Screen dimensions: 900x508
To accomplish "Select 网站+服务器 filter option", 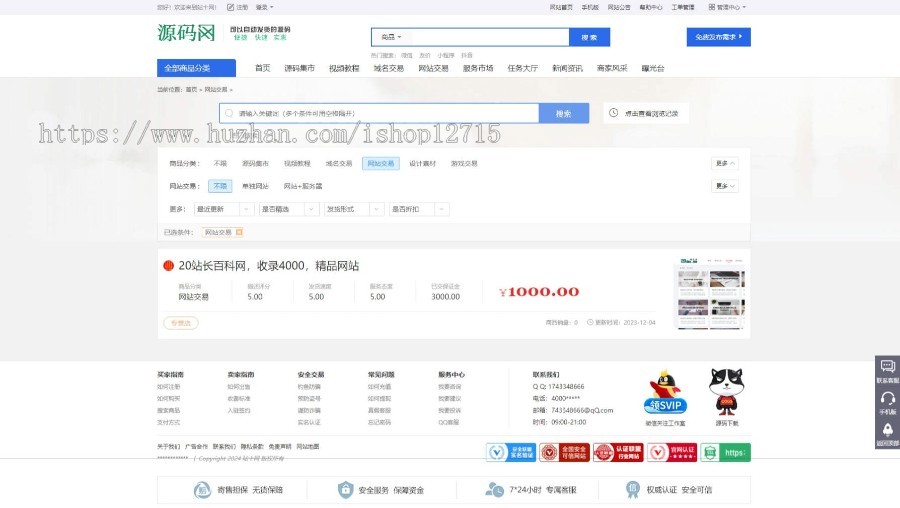I will tap(303, 186).
